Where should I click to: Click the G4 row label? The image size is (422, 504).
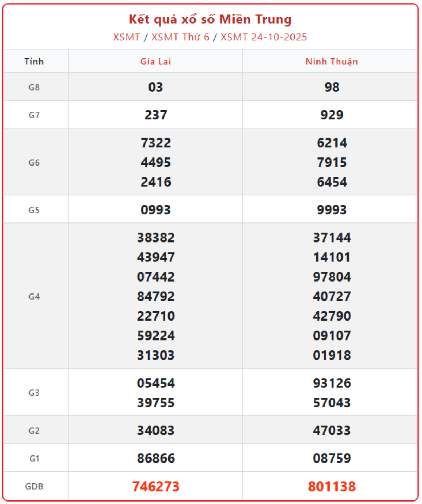(x=34, y=297)
